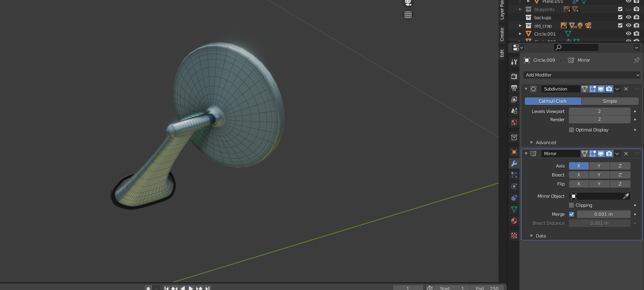This screenshot has height=290, width=644.
Task: Click the drag handle of Mirror modifier
Action: [x=637, y=154]
